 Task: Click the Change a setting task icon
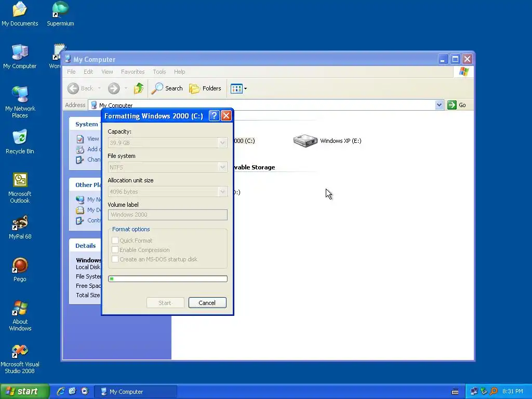[x=80, y=160]
